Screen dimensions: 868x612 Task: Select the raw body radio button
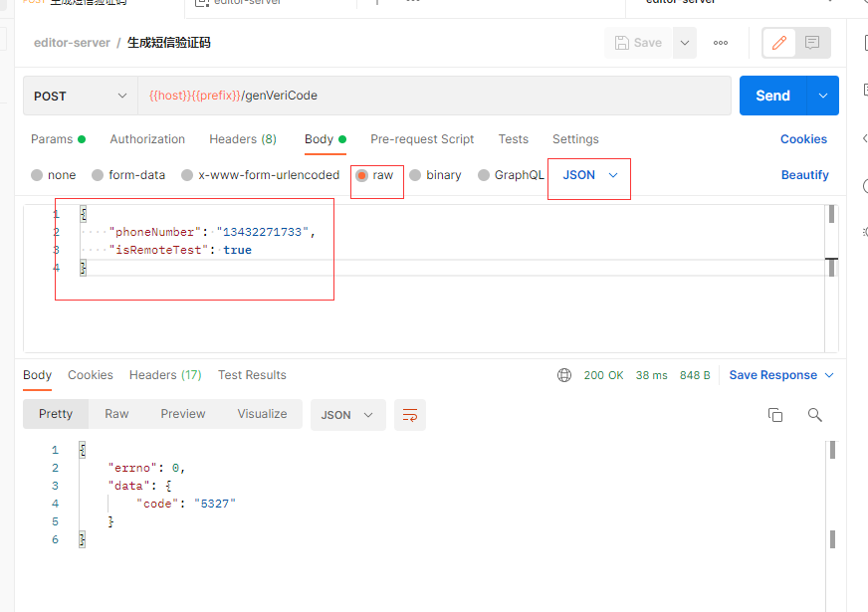pos(361,175)
